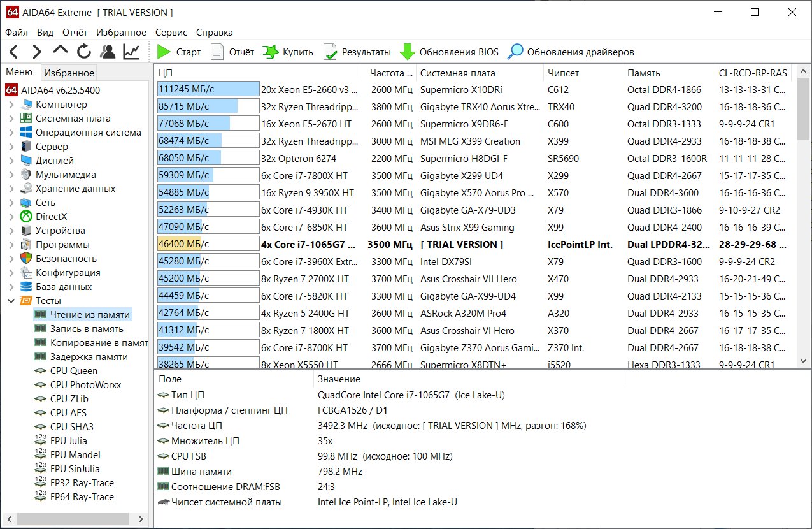This screenshot has width=812, height=529.
Task: Select the CPU ZLib benchmark icon
Action: [41, 399]
